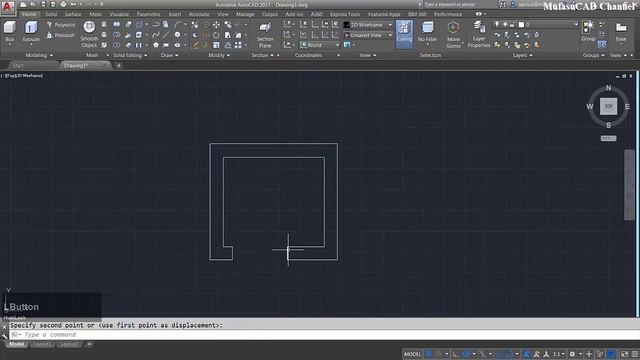Click the visual style black swatch

[347, 25]
